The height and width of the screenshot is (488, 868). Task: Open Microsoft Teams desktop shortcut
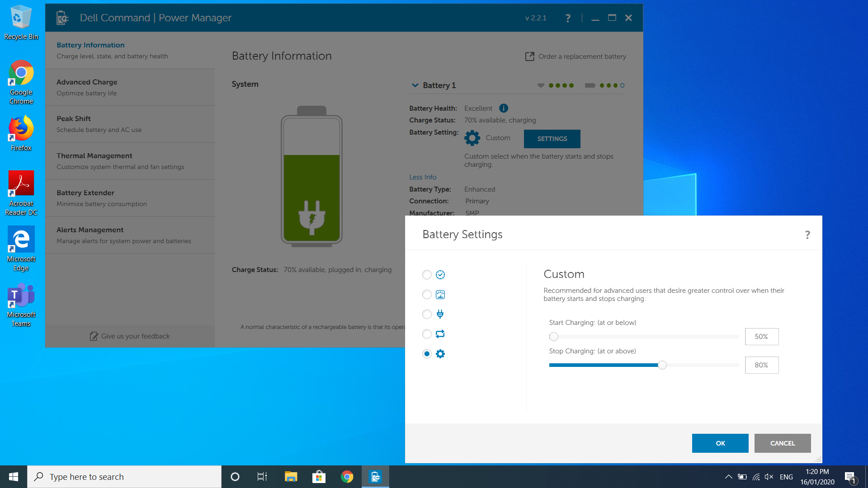(21, 305)
